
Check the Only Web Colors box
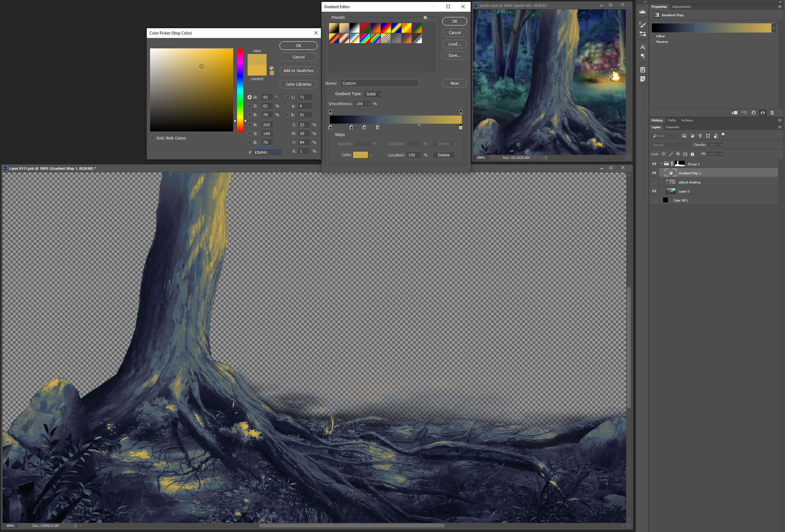pos(152,138)
